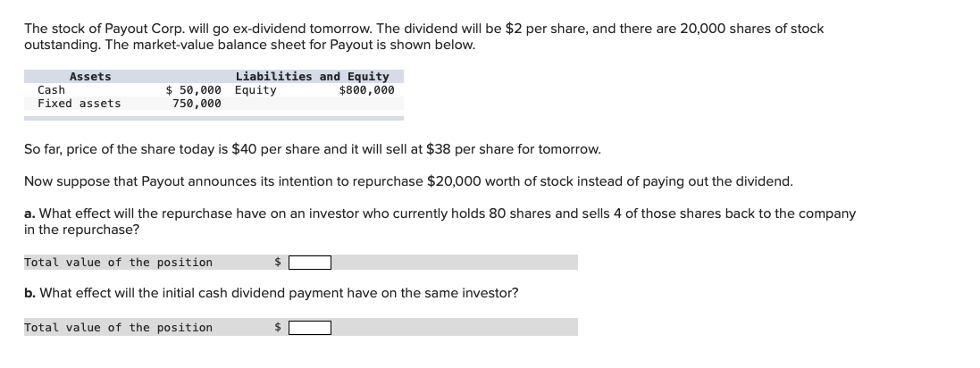Click the 'The stock of Payout Corp.' paragraph

(x=423, y=37)
